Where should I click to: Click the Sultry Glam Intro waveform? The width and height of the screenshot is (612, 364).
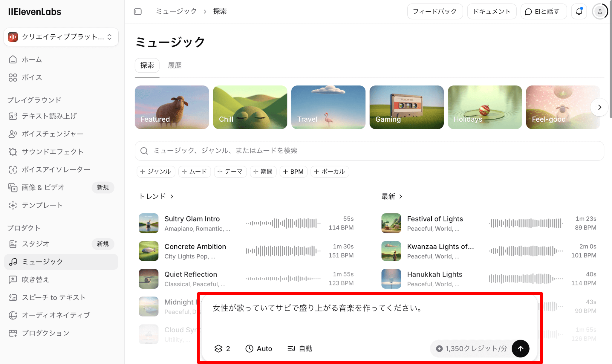pyautogui.click(x=283, y=223)
